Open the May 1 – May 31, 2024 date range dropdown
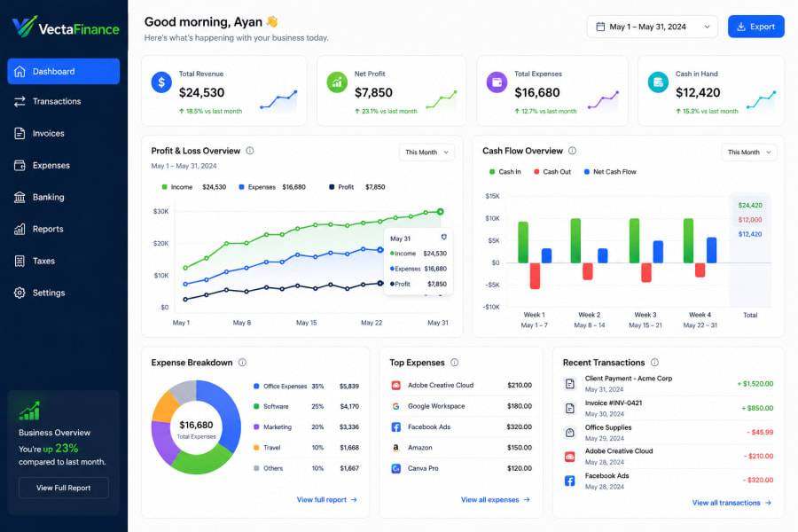 [x=653, y=27]
